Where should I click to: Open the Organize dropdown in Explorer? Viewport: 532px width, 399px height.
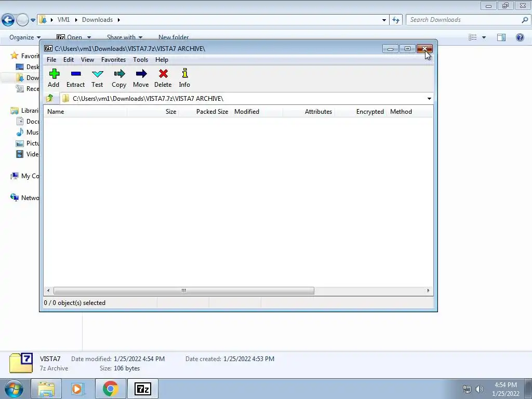coord(25,37)
